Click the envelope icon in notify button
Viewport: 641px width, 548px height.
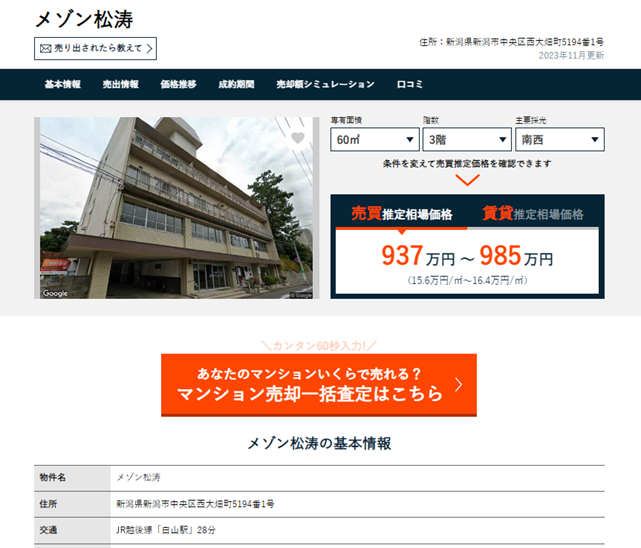click(45, 49)
